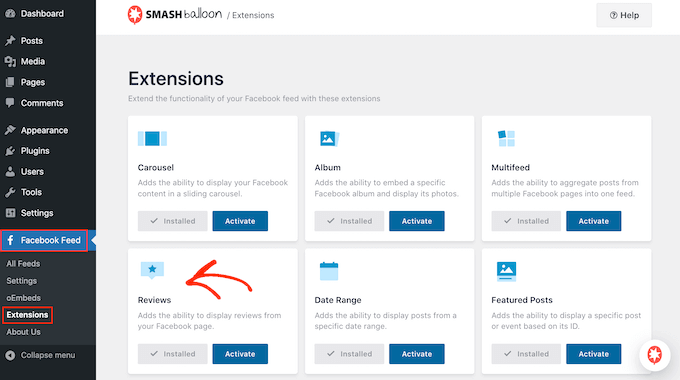Activate the Carousel extension
The width and height of the screenshot is (680, 380).
[x=240, y=221]
